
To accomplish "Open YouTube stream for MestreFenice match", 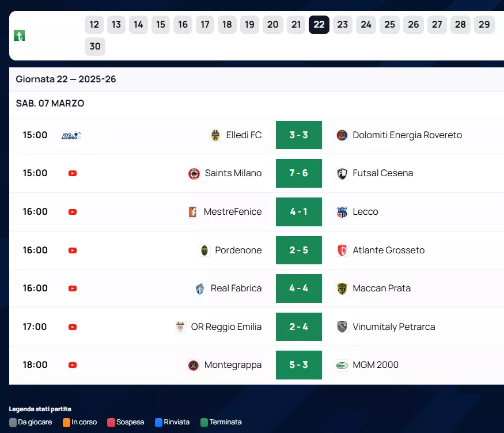I will click(x=73, y=212).
